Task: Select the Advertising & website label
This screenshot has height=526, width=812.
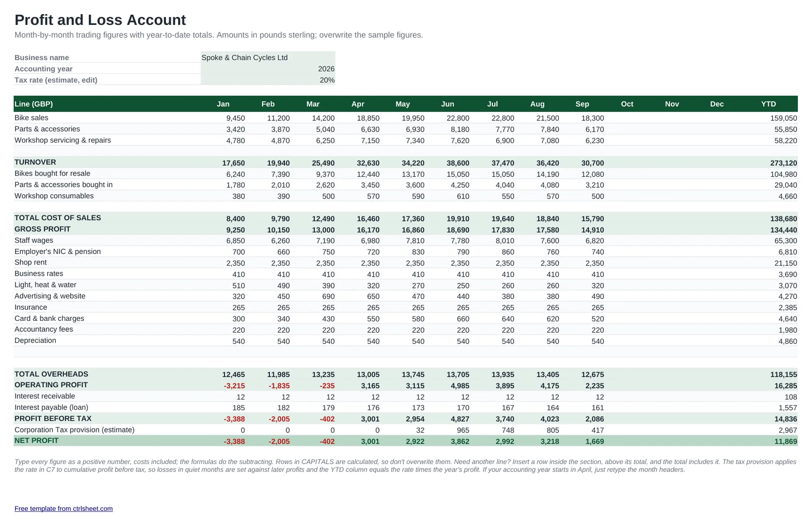Action: (50, 295)
